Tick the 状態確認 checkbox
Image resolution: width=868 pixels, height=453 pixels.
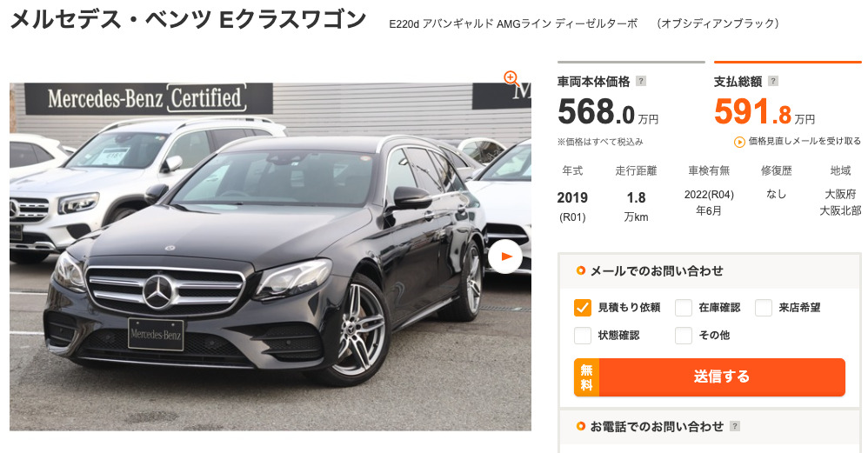tap(583, 336)
